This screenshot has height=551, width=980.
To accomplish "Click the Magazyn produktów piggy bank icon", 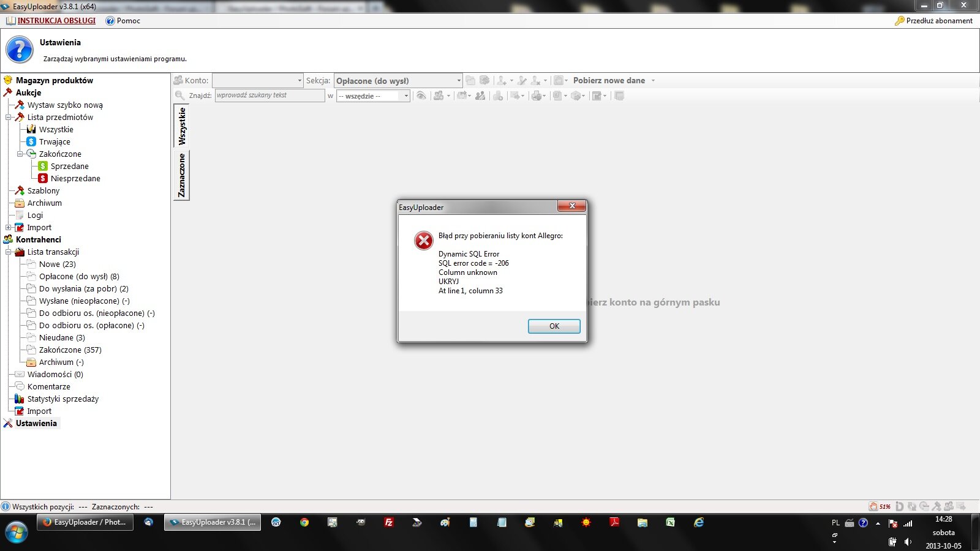I will 8,80.
